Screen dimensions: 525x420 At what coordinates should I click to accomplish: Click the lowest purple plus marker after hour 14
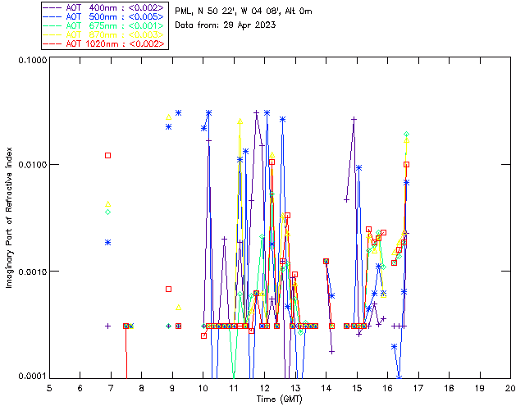pos(331,352)
